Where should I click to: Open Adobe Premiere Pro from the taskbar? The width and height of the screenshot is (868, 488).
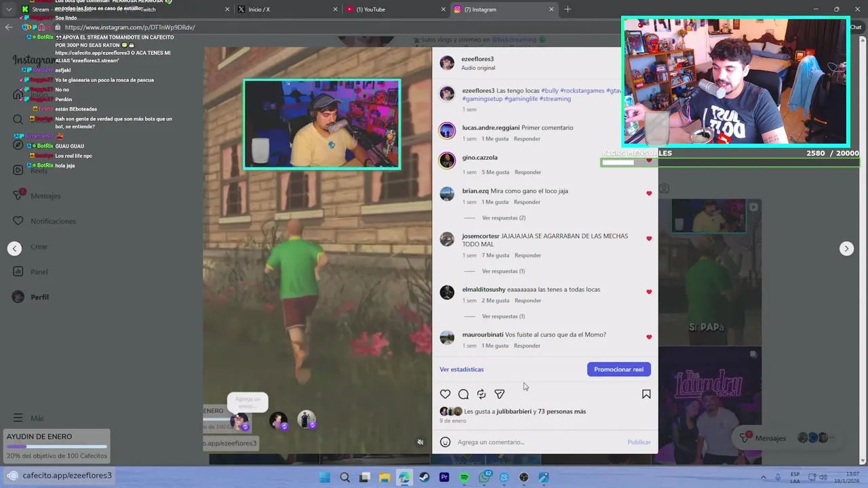(444, 477)
